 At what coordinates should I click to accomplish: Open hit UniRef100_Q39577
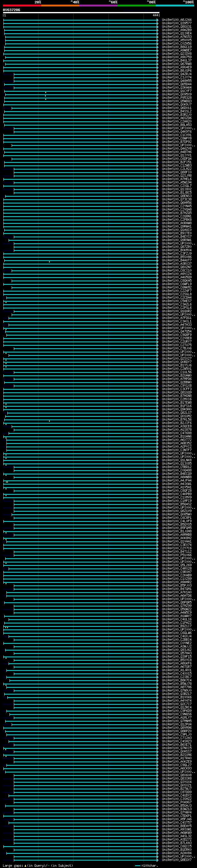[177, 23]
